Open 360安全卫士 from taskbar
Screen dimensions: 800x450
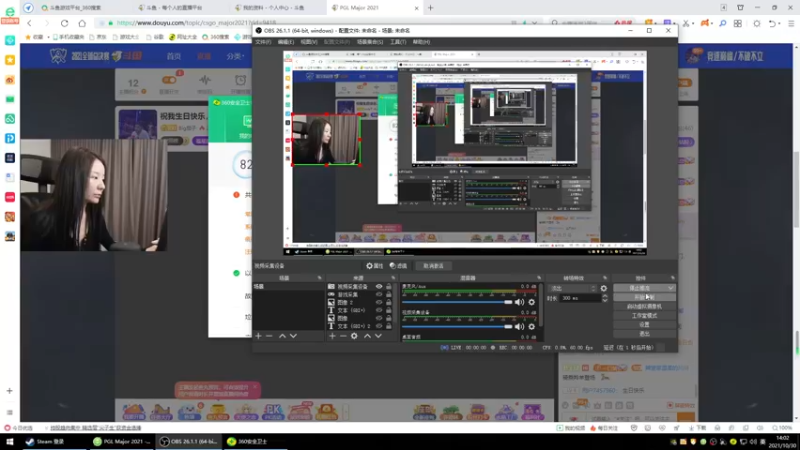tap(247, 442)
